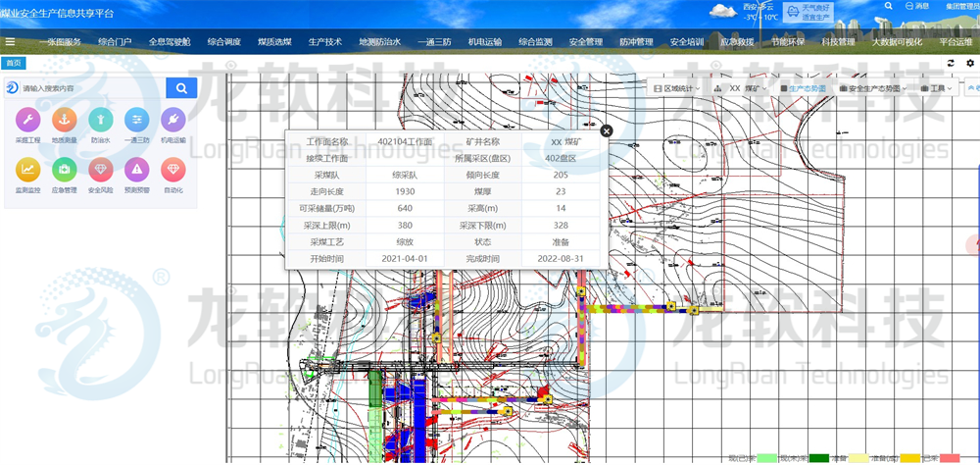Click the 机电运输 plug icon

tap(172, 120)
